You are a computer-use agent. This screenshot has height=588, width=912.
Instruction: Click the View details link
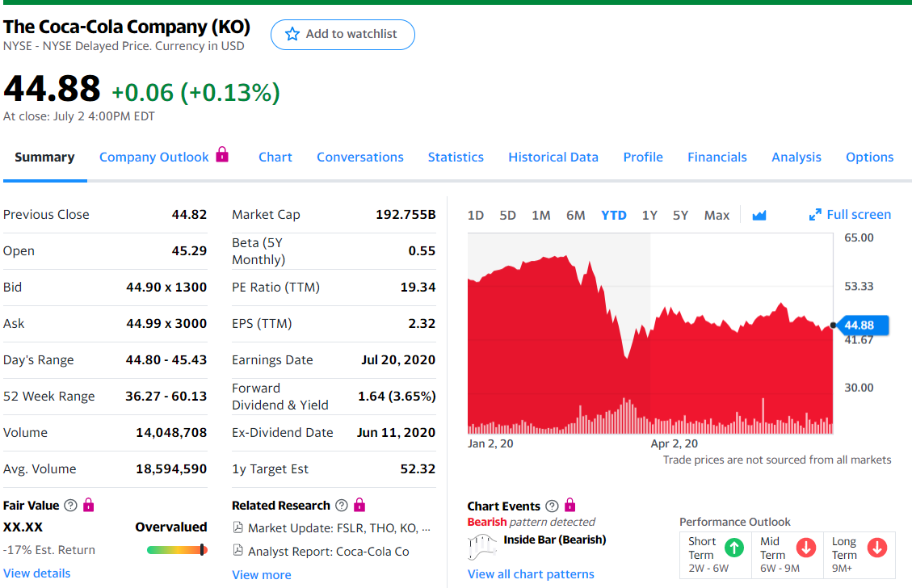36,573
